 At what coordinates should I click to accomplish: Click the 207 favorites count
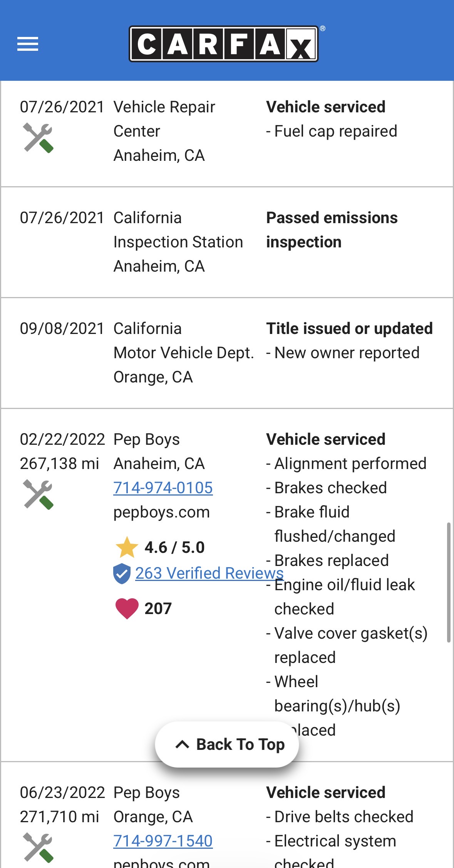158,609
